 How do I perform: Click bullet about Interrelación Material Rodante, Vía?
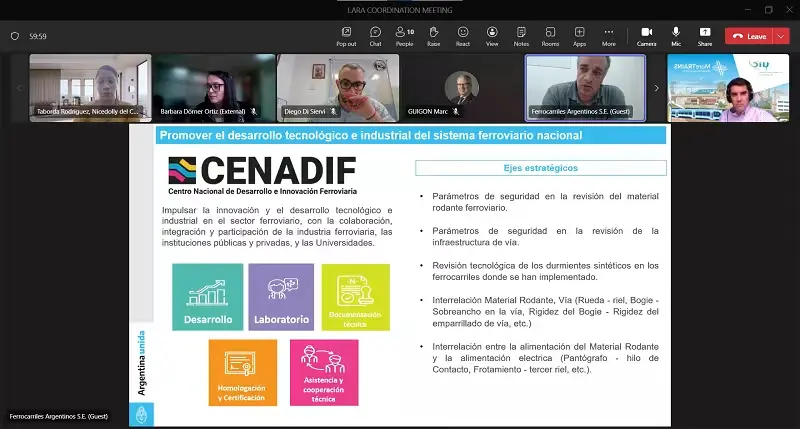point(545,312)
